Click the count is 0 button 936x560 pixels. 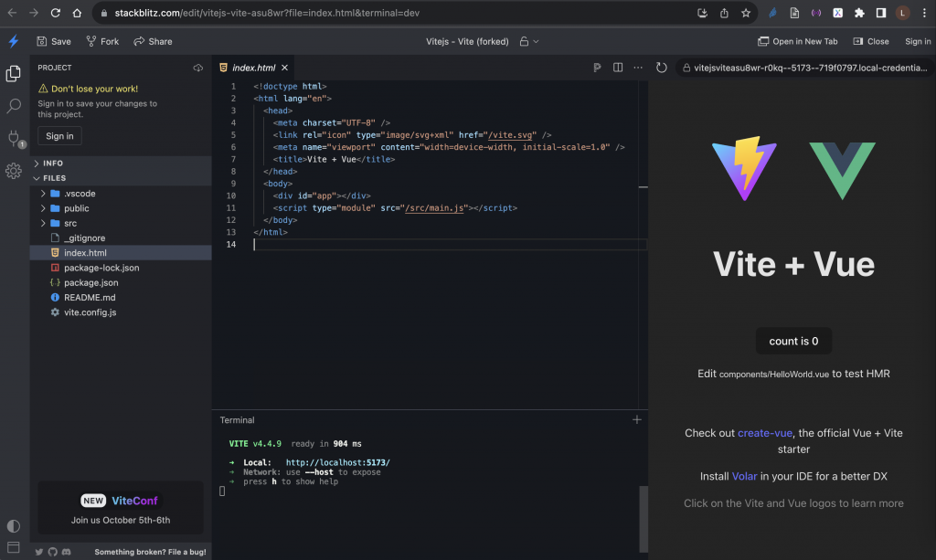(793, 341)
